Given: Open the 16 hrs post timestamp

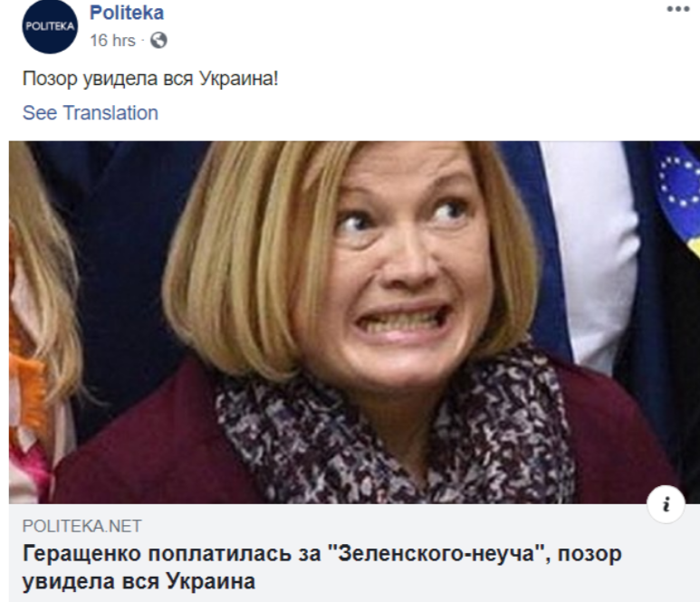Looking at the screenshot, I should tap(112, 41).
